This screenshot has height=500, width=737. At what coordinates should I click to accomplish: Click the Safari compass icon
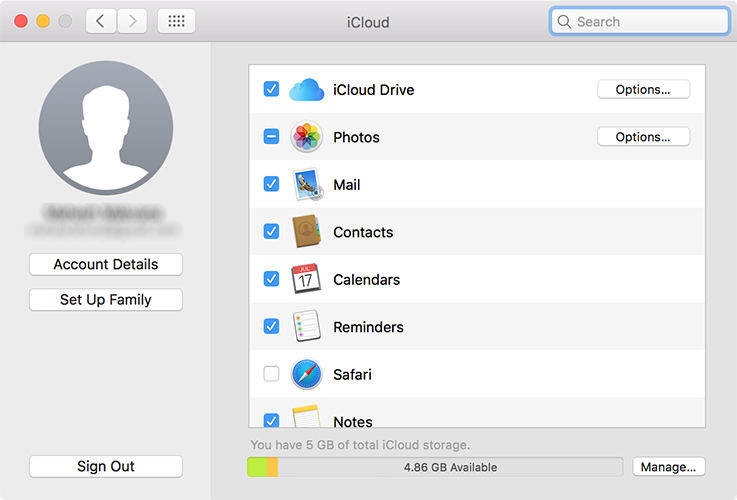click(x=306, y=374)
